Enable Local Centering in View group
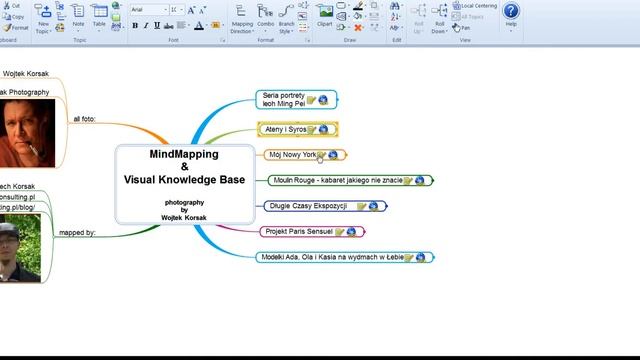Screen dimensions: 640x360 pos(475,6)
